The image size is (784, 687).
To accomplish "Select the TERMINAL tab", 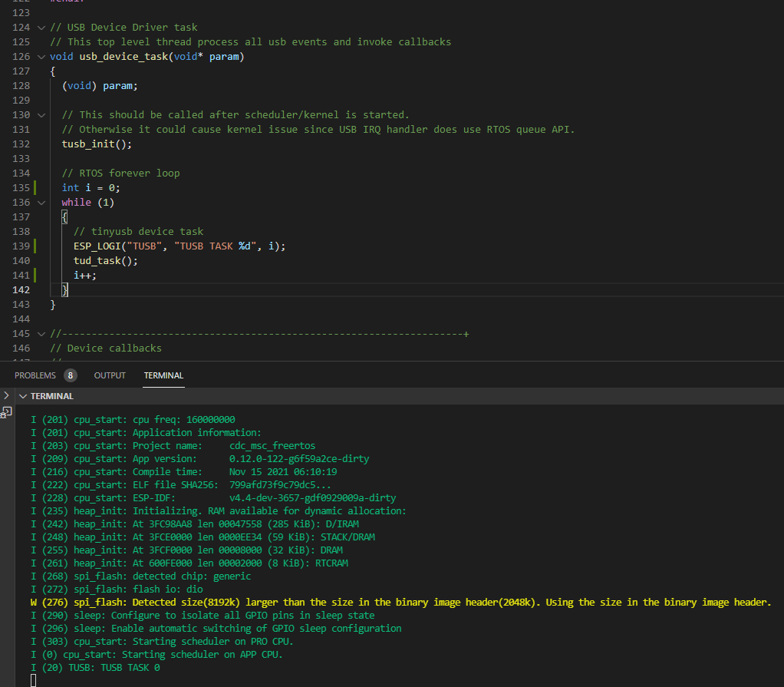I will [163, 375].
